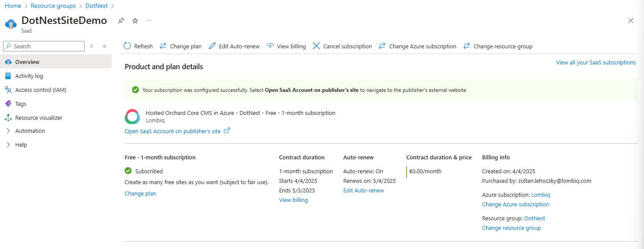Viewport: 644px width, 249px height.
Task: Click View billing in the toolbar
Action: (x=286, y=46)
